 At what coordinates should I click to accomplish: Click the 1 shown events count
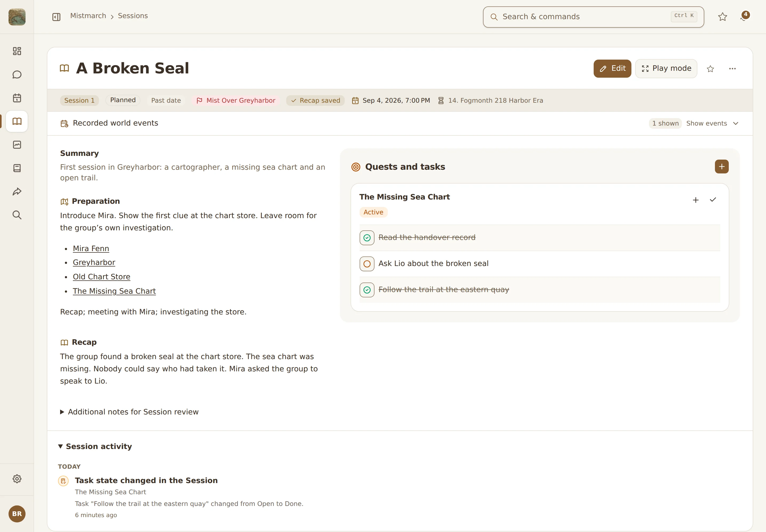(x=665, y=123)
